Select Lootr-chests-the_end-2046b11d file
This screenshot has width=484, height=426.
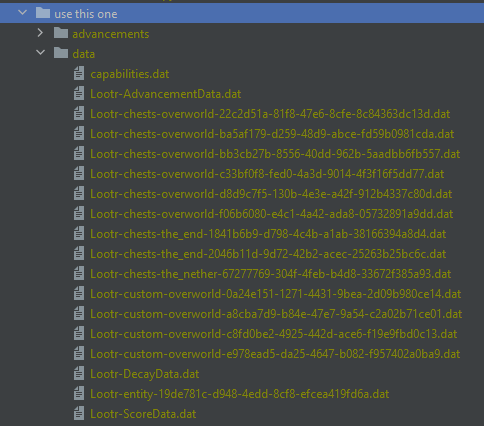[x=268, y=254]
